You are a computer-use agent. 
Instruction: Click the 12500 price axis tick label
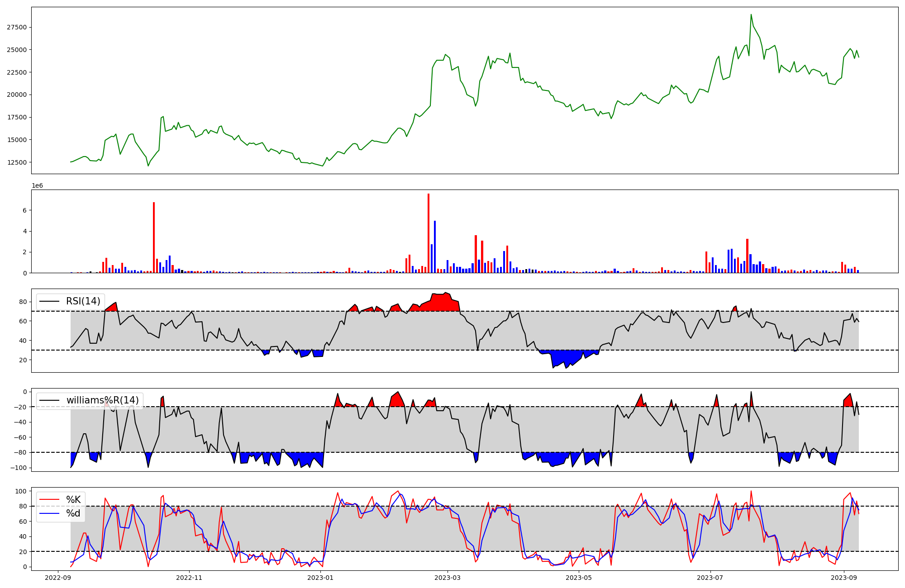pos(17,162)
